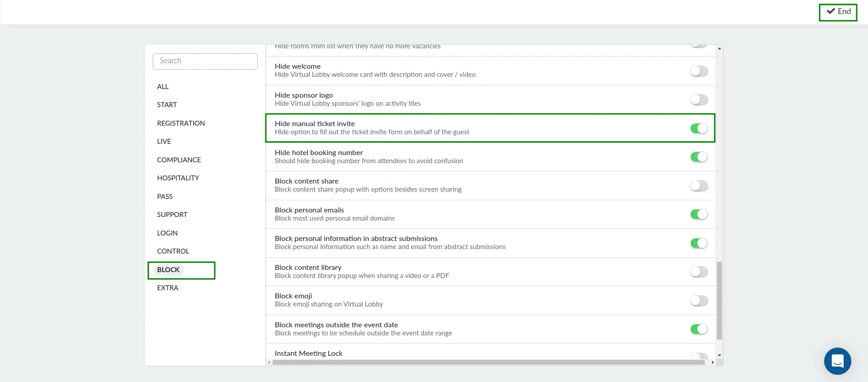Viewport: 868px width, 382px height.
Task: Open the EXTRA category
Action: click(x=168, y=288)
